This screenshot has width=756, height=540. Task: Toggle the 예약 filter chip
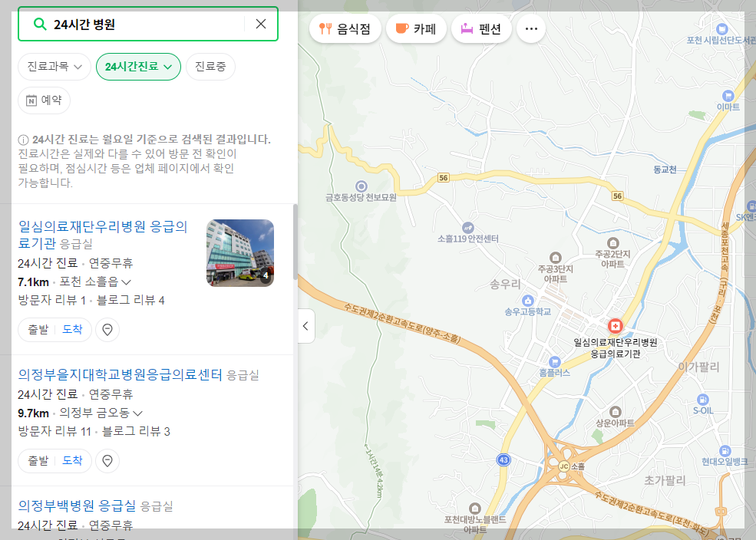[x=44, y=100]
